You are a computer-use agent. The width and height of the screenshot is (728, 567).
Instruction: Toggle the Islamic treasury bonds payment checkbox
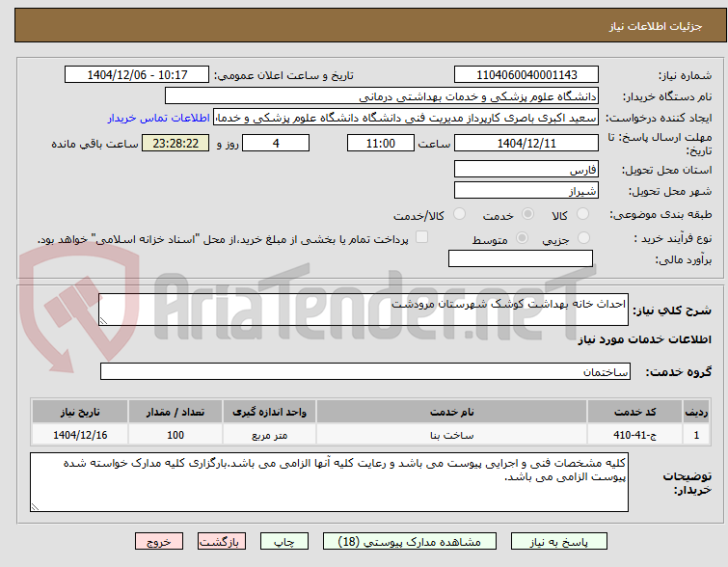point(421,237)
